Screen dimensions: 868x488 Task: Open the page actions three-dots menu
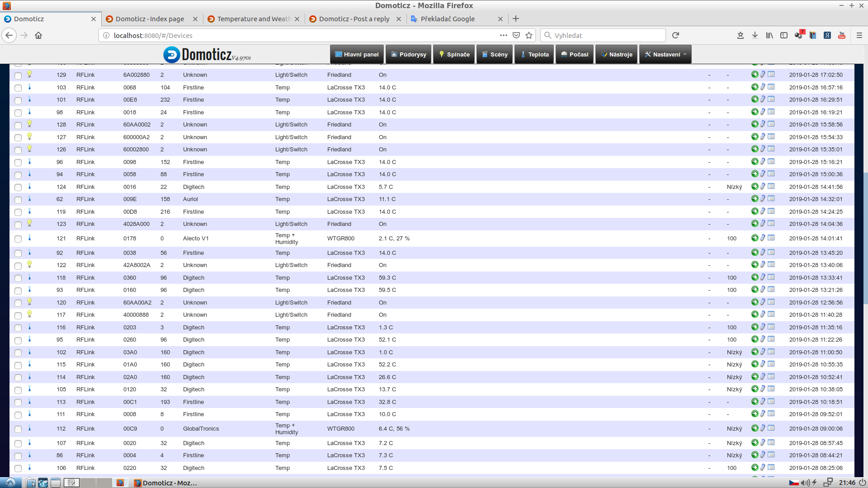(x=503, y=35)
